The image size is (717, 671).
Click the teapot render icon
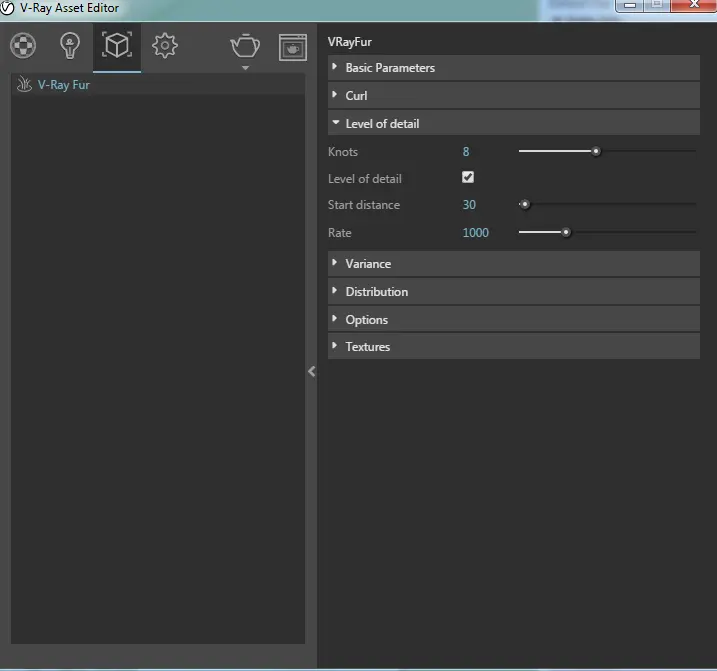(x=245, y=46)
